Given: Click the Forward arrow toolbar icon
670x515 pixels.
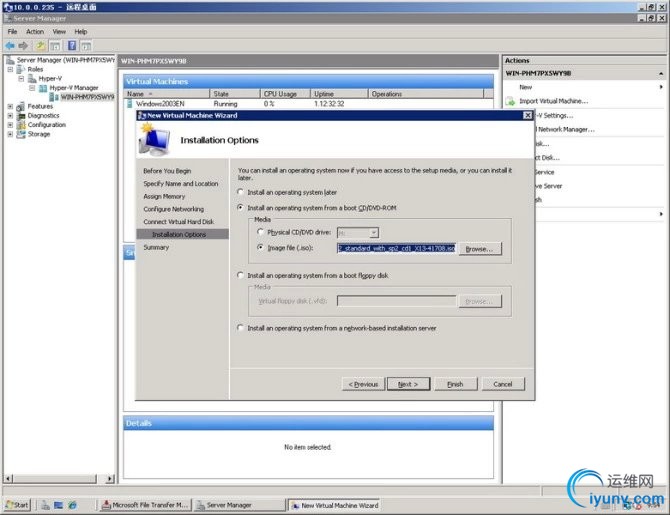Looking at the screenshot, I should 23,45.
